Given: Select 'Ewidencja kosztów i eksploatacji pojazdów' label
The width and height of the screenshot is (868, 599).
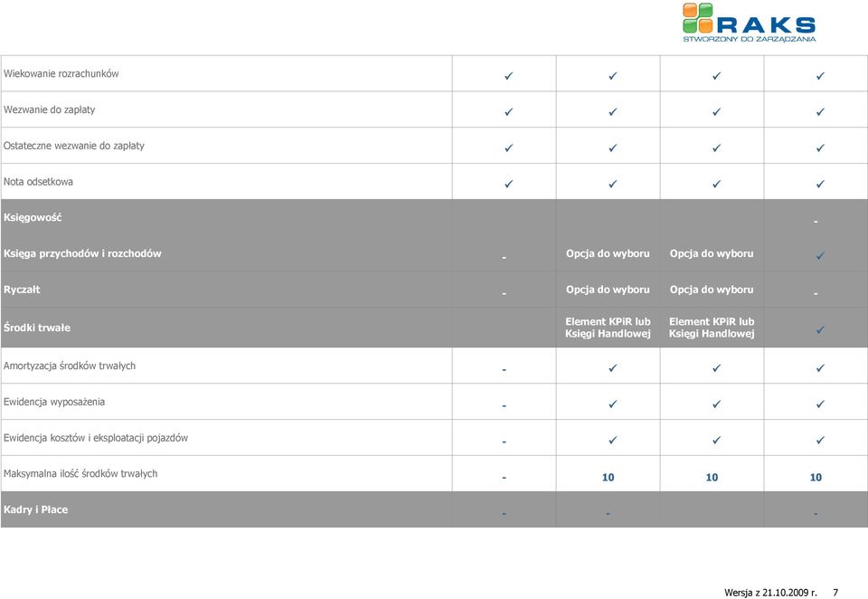Looking at the screenshot, I should (96, 438).
